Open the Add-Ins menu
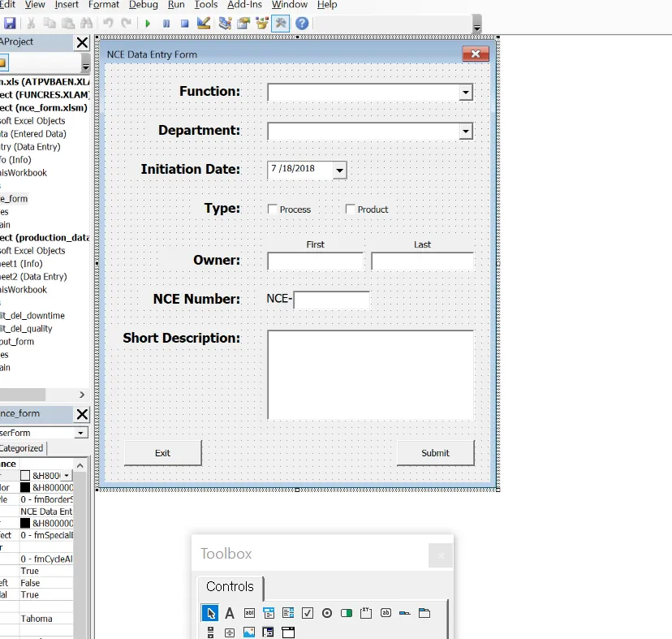The width and height of the screenshot is (672, 639). coord(244,5)
